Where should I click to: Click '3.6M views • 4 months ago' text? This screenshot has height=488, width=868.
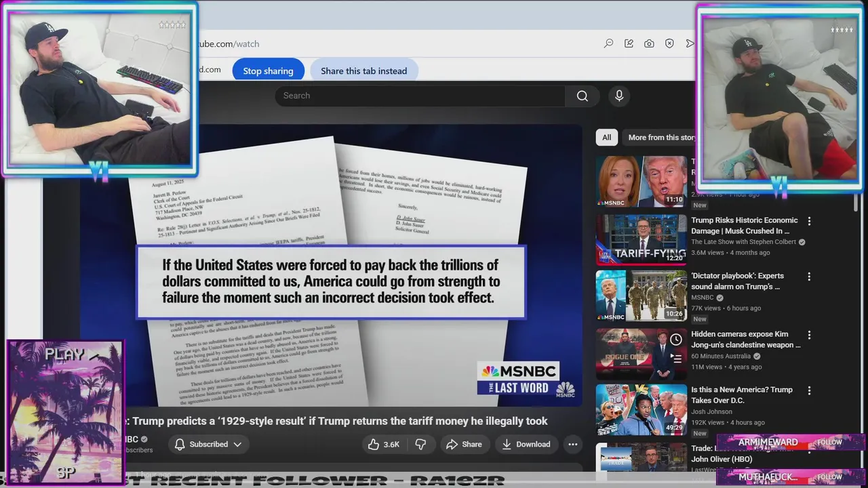pyautogui.click(x=730, y=253)
